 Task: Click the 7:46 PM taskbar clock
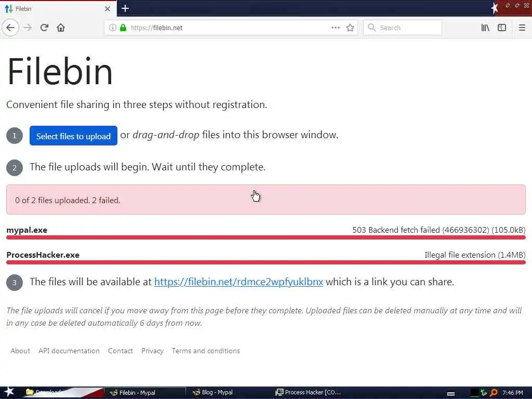click(513, 393)
